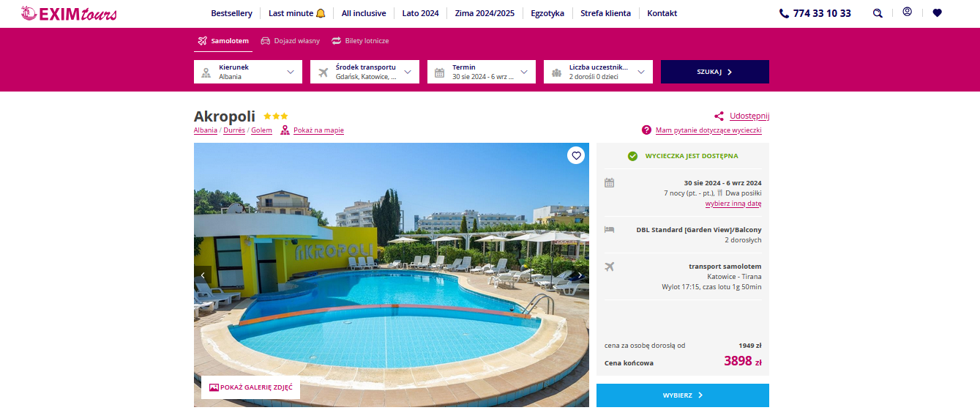Screen dimensions: 980x413
Task: Click the share icon next to Udostępnij
Action: coord(719,116)
